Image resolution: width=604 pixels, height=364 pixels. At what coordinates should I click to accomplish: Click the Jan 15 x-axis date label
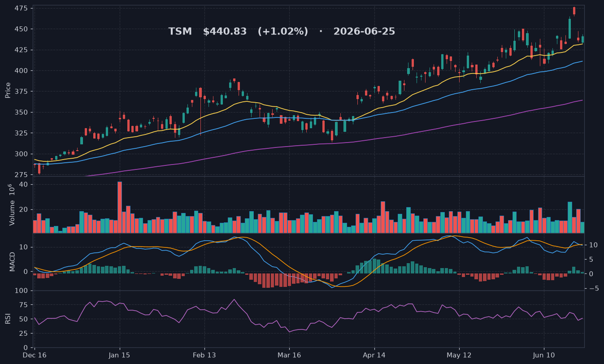click(x=120, y=355)
